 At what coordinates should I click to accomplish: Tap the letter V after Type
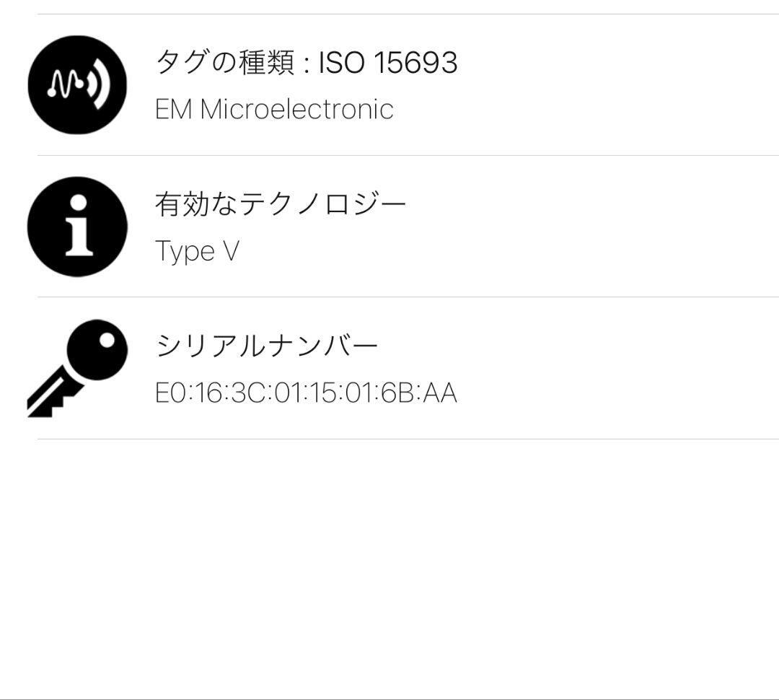[230, 252]
